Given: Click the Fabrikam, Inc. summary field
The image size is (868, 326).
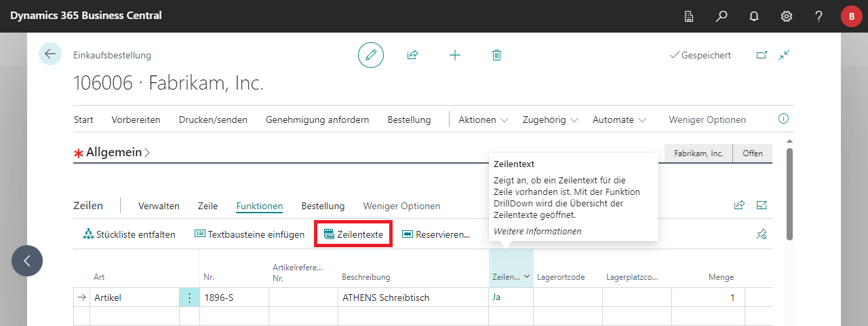Looking at the screenshot, I should (698, 153).
